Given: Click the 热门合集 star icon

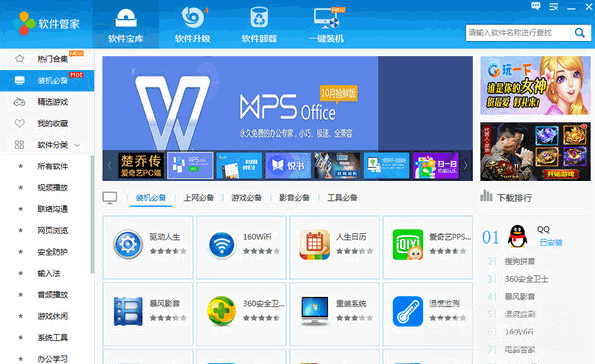Looking at the screenshot, I should 19,59.
